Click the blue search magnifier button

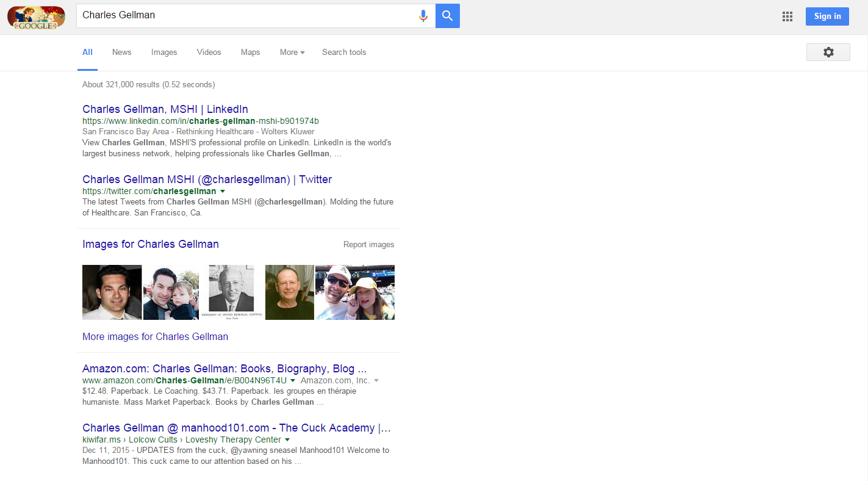[x=448, y=16]
